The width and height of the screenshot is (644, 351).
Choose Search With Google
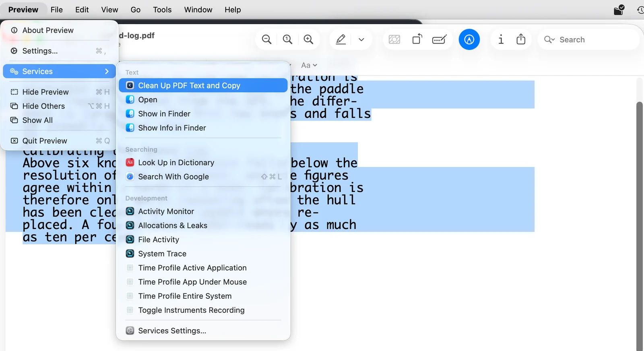coord(203,177)
